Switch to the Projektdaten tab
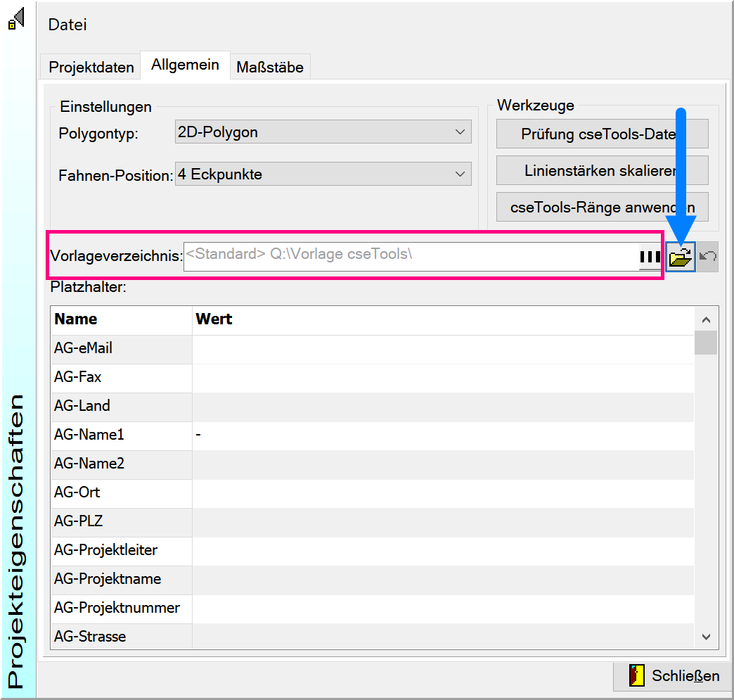Screen dimensions: 734x700 91,68
